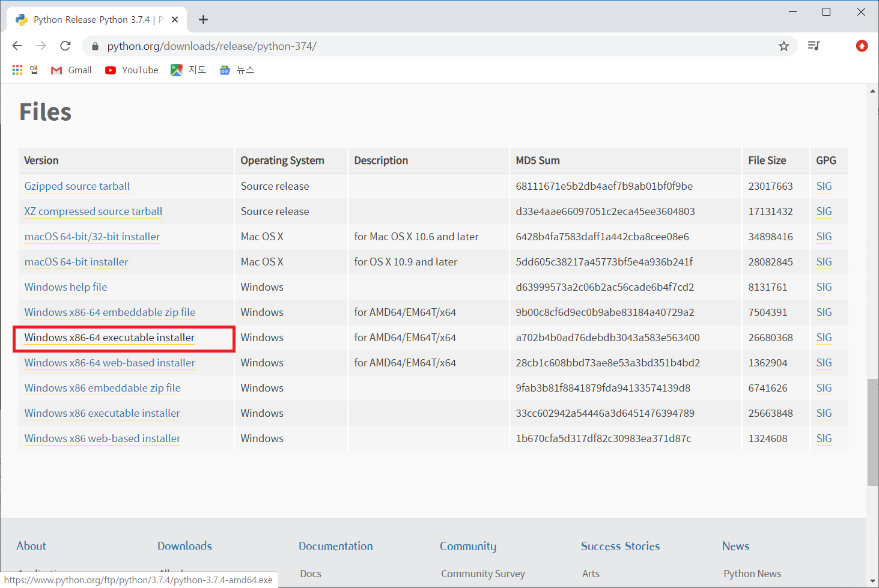Open a new browser tab
This screenshot has height=588, width=879.
pyautogui.click(x=203, y=20)
